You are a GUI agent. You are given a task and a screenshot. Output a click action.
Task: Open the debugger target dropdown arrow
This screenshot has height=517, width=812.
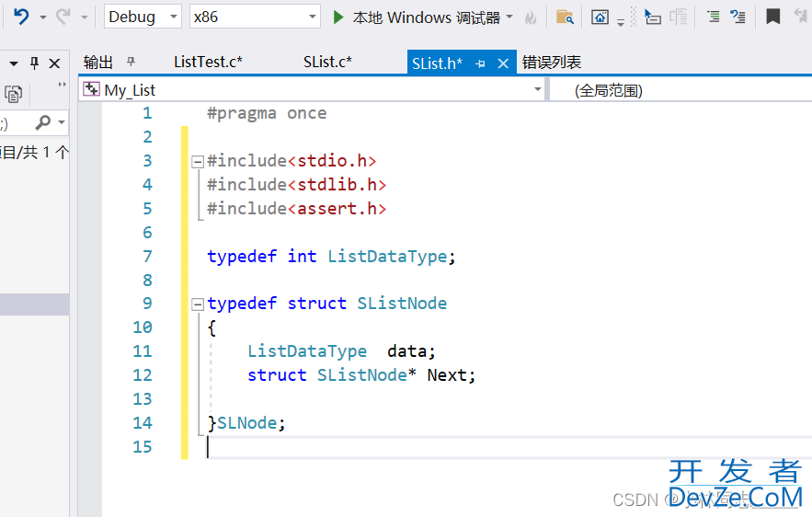click(509, 17)
